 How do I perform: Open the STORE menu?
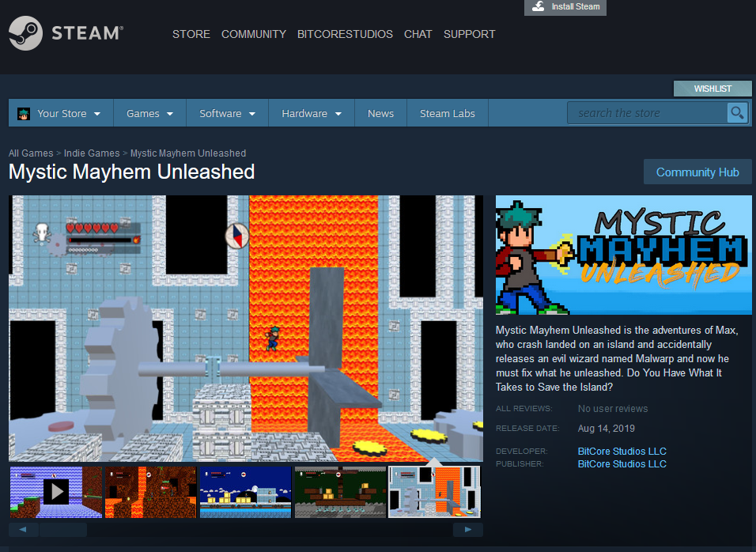coord(191,34)
